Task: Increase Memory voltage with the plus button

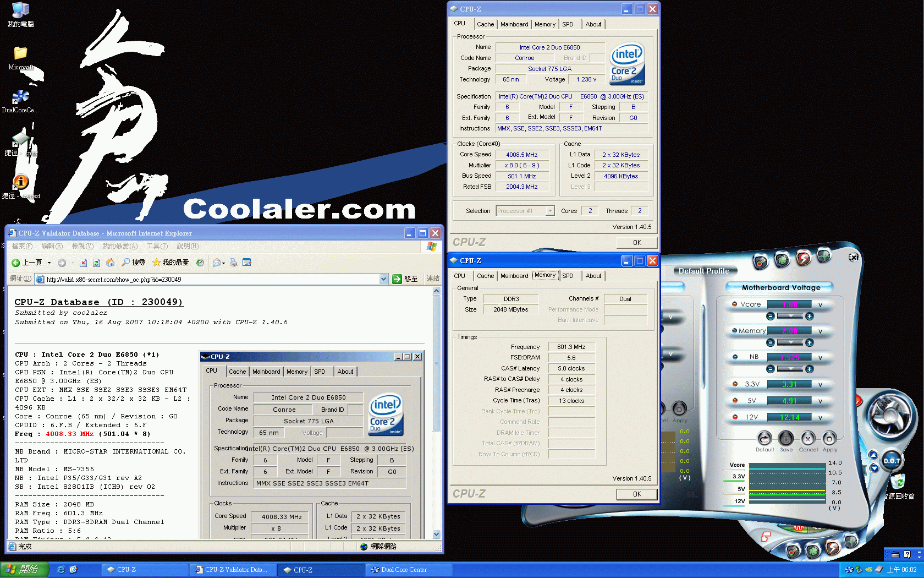Action: (x=809, y=342)
